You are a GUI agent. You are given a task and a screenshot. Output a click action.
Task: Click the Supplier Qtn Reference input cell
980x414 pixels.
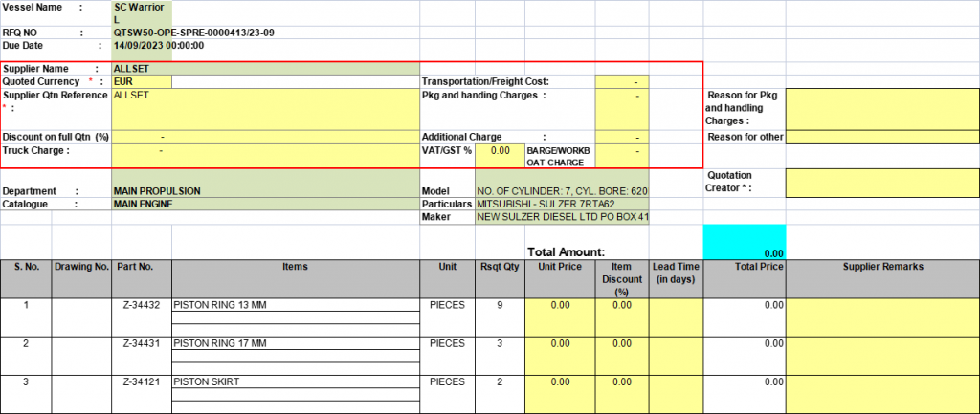pos(265,109)
